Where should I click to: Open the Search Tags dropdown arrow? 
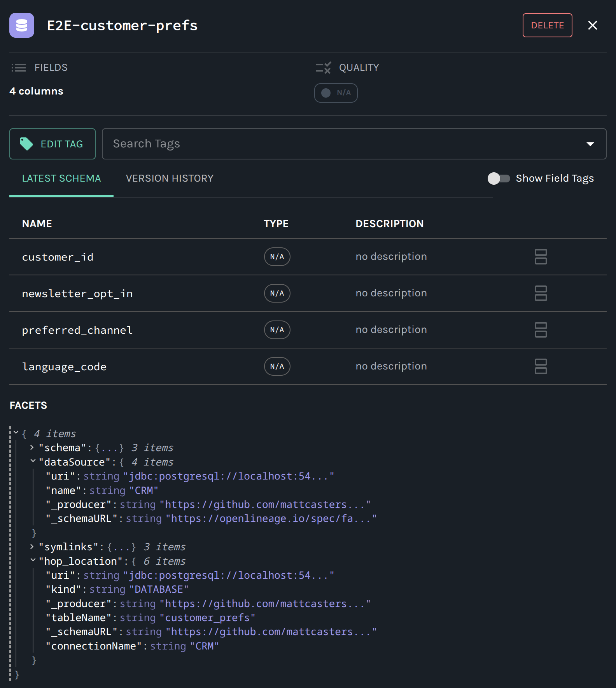(590, 144)
